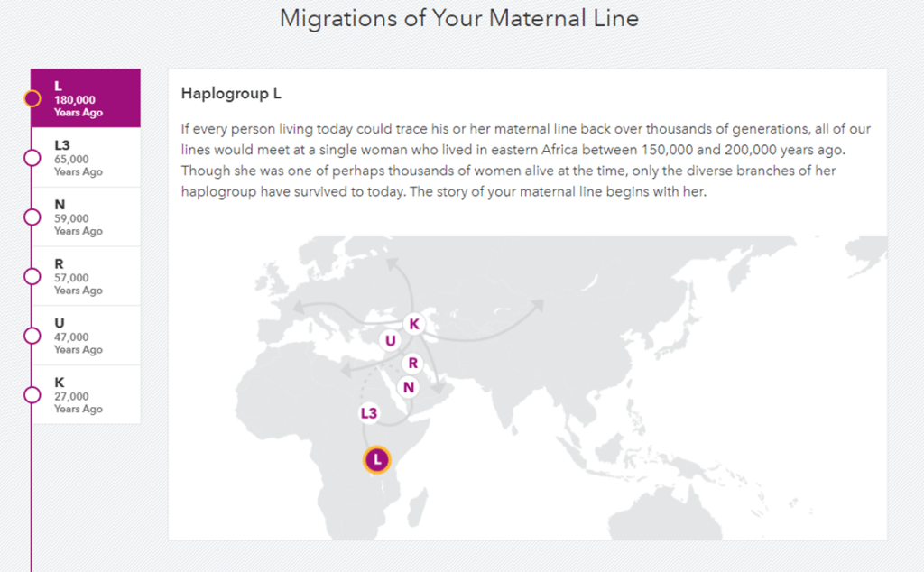Select the timeline dot beside N
The image size is (924, 572).
tap(32, 217)
